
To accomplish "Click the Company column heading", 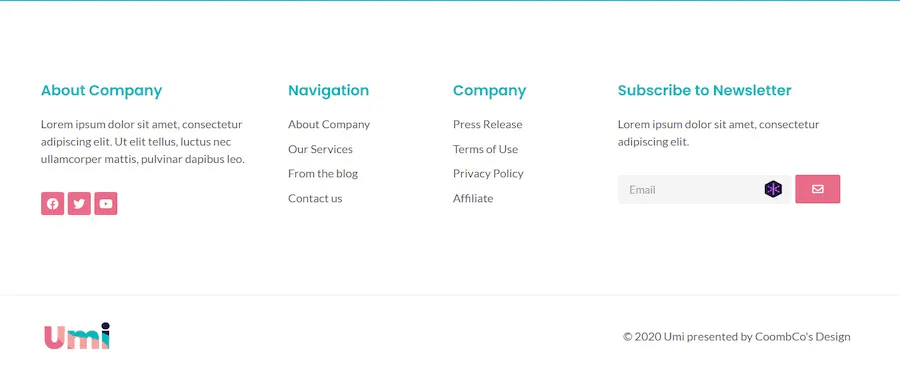I will [489, 90].
